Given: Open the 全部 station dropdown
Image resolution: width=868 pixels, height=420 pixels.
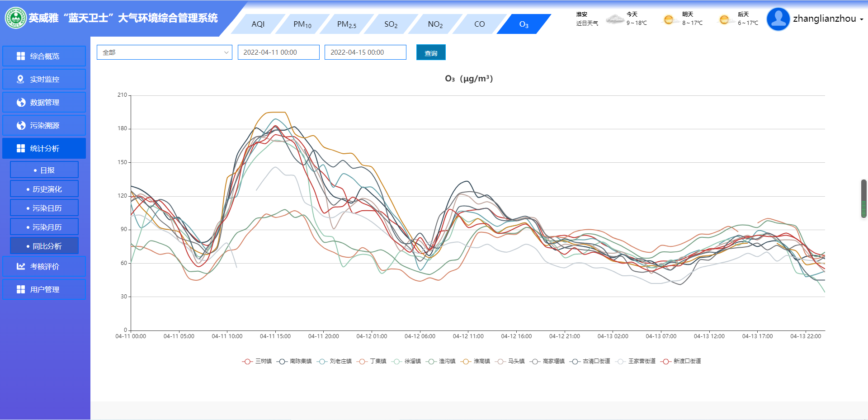Looking at the screenshot, I should 164,52.
